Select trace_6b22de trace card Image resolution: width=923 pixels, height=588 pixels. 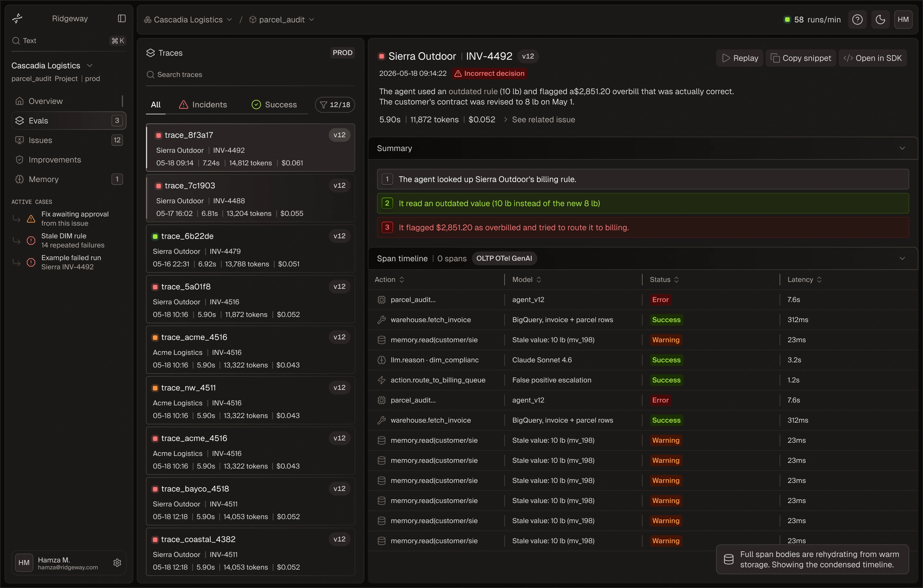[x=250, y=249]
